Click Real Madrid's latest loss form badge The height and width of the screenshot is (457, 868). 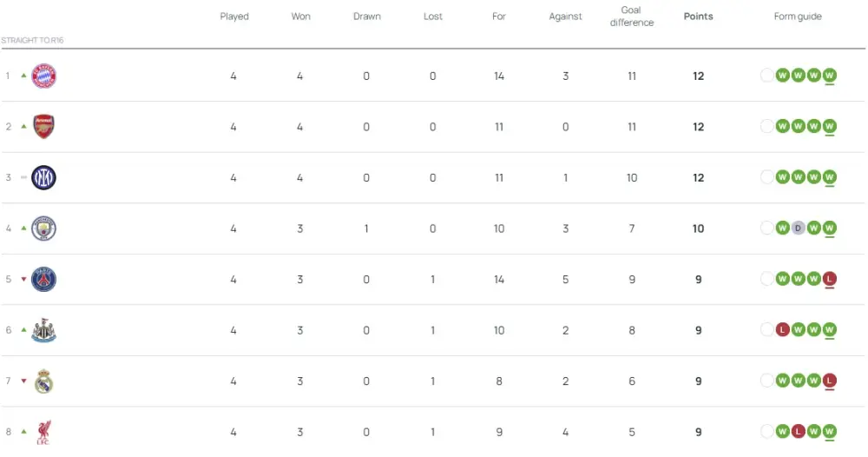(x=830, y=381)
